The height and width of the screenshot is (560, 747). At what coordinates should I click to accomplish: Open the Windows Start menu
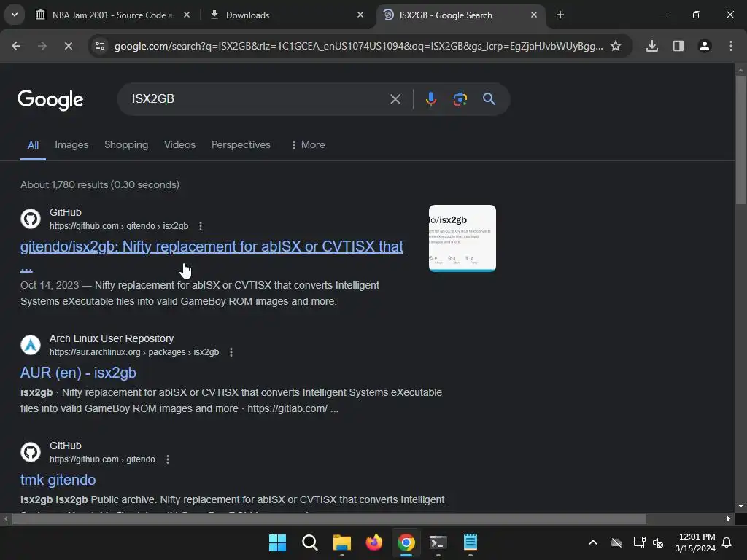coord(278,542)
